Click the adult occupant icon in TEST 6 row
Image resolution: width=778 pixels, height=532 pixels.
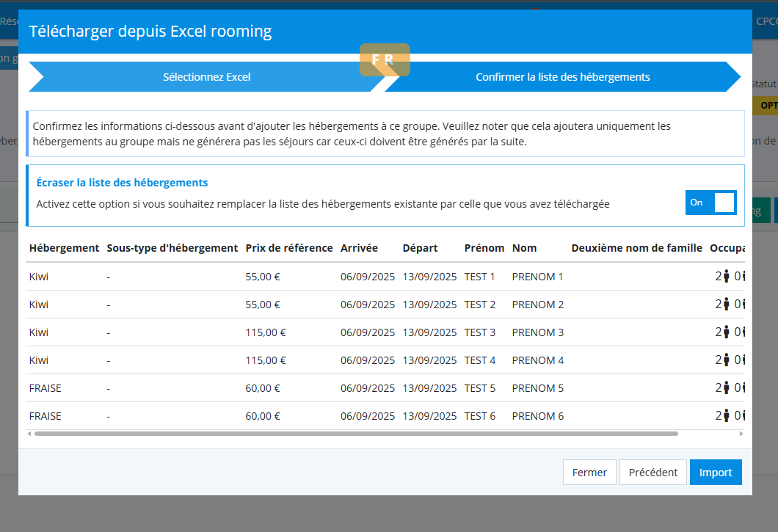click(x=726, y=416)
